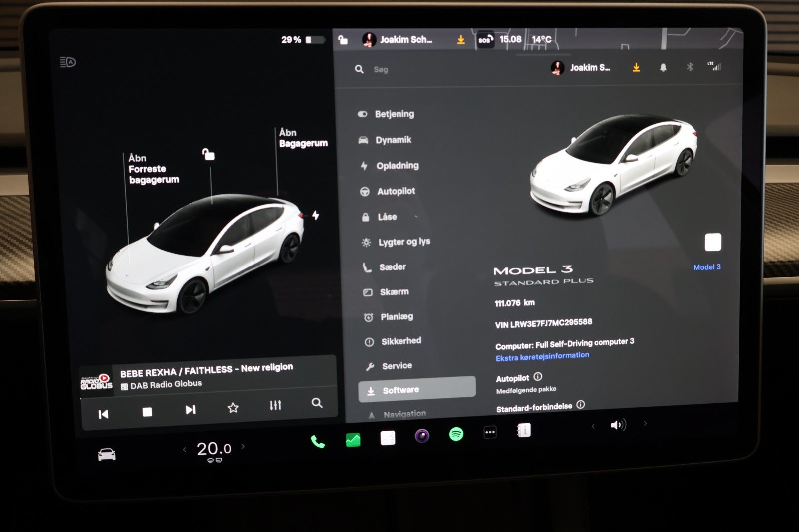Toggle the car lock icon above vehicle
Screen dimensions: 799x532
[x=208, y=154]
